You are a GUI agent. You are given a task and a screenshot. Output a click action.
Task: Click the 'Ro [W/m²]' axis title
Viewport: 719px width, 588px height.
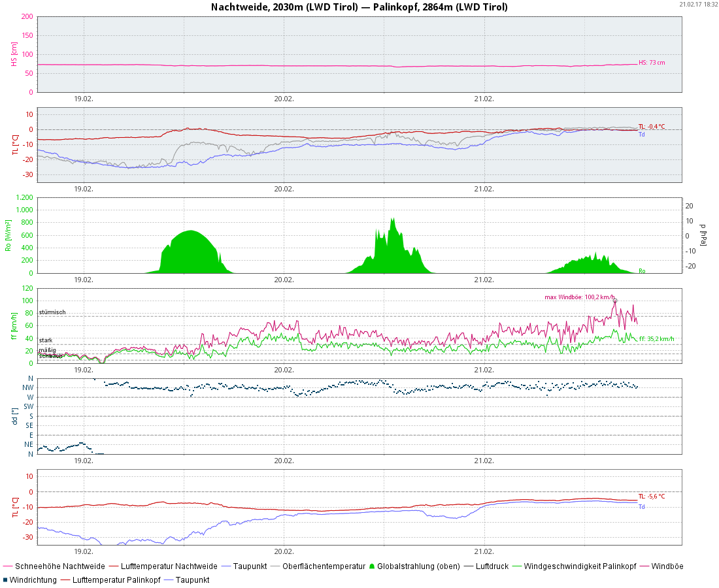(x=8, y=236)
